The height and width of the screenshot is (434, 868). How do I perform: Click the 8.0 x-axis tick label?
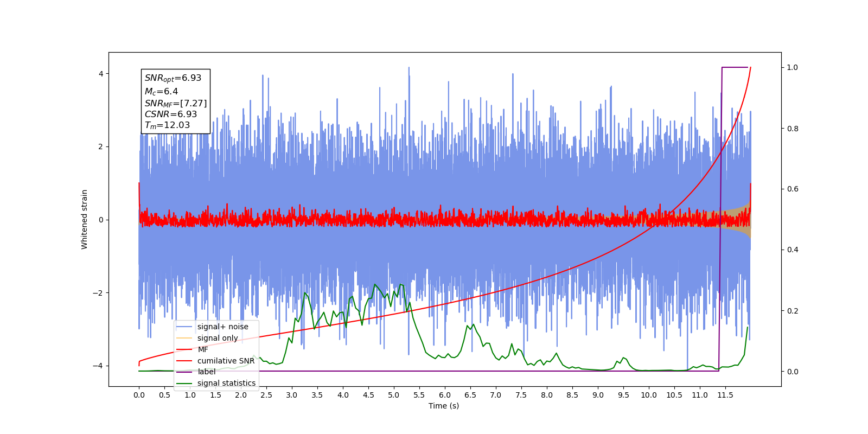coord(547,395)
